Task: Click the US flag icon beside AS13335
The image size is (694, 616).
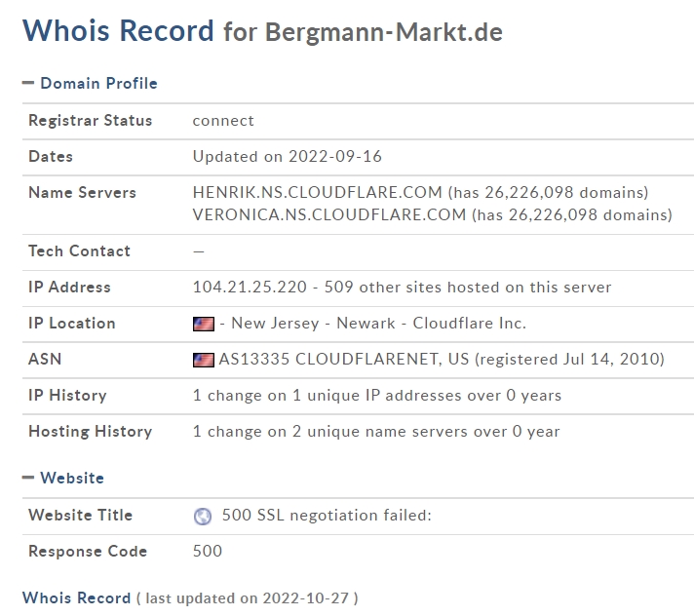Action: [x=204, y=360]
